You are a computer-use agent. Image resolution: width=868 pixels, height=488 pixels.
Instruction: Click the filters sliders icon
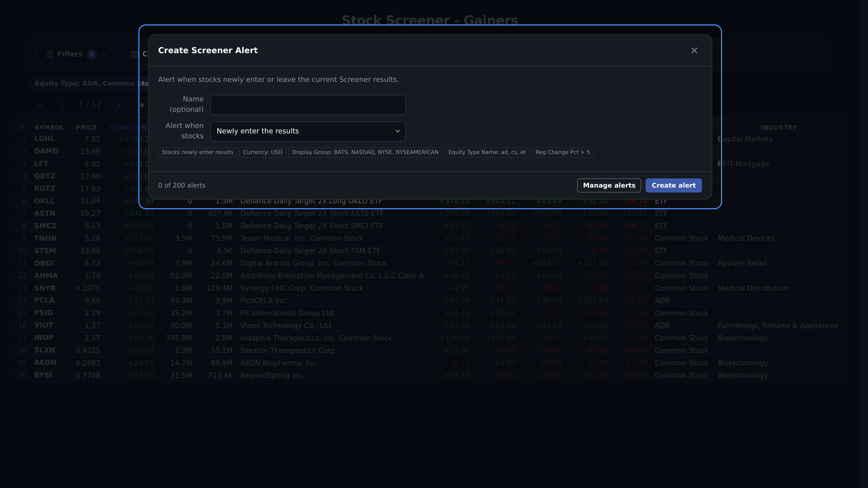tap(50, 54)
